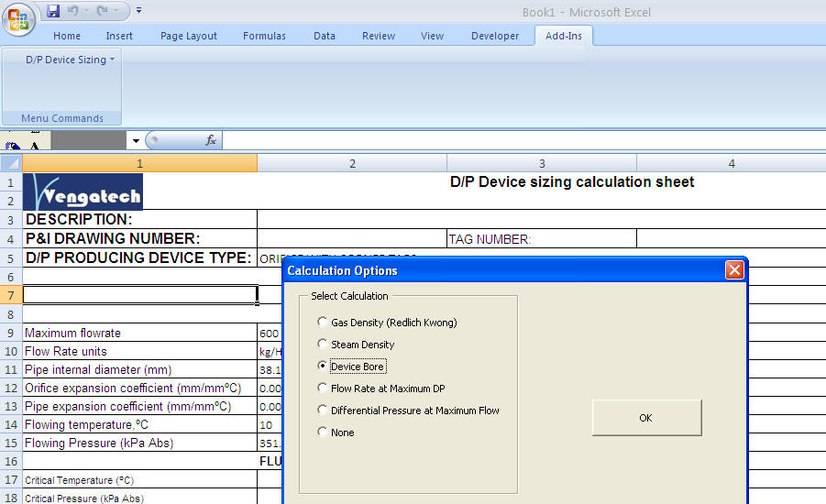Pick Differential Pressure at Maximum Flow
Screen dimensions: 826x504
pos(322,411)
